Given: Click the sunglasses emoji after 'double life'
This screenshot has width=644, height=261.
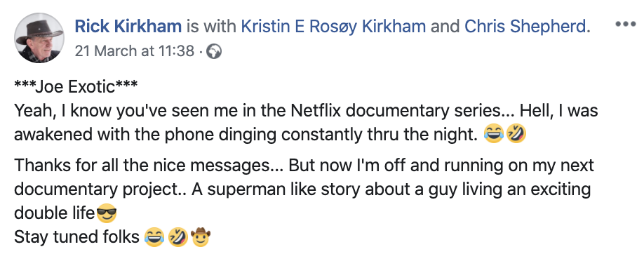Looking at the screenshot, I should [106, 214].
